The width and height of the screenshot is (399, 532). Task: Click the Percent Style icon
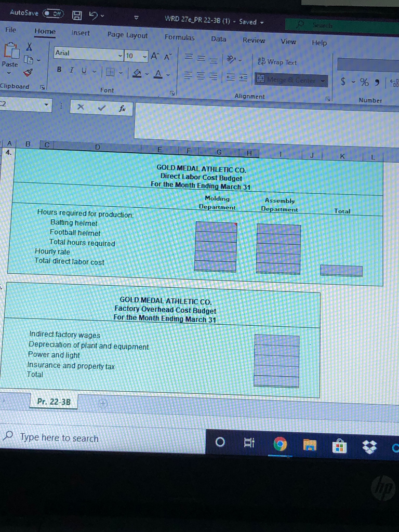[364, 82]
